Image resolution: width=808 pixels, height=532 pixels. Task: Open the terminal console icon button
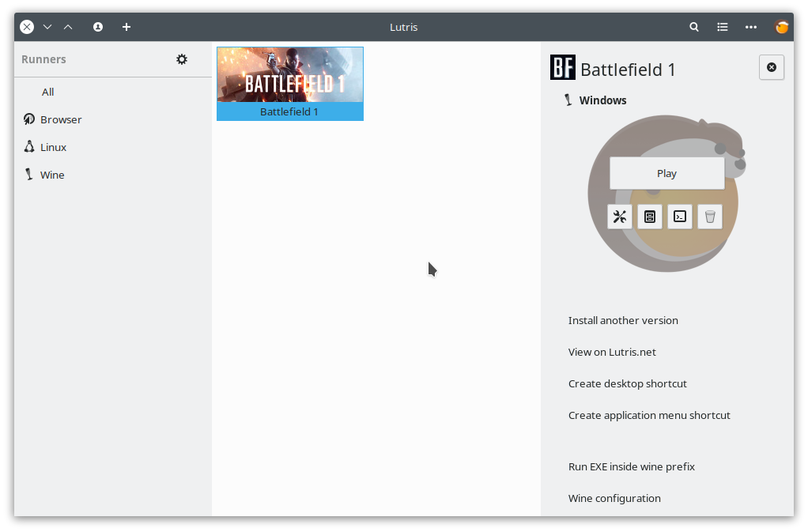tap(680, 217)
